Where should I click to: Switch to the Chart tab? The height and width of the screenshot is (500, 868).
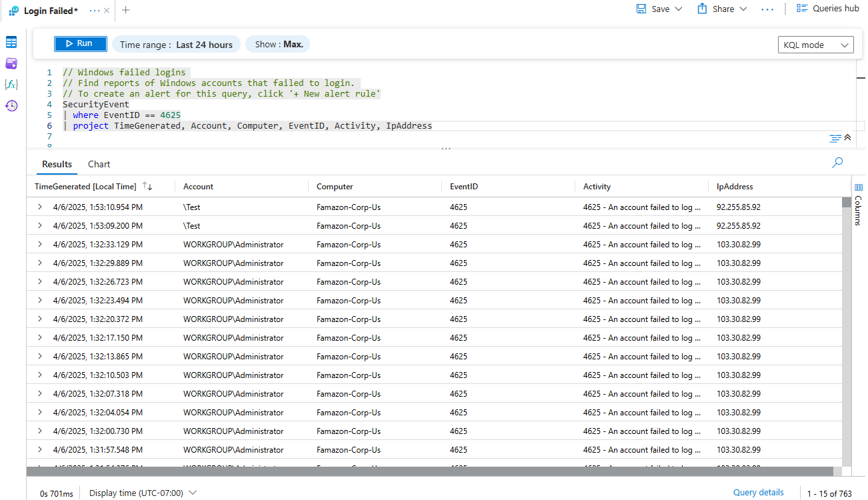(99, 164)
